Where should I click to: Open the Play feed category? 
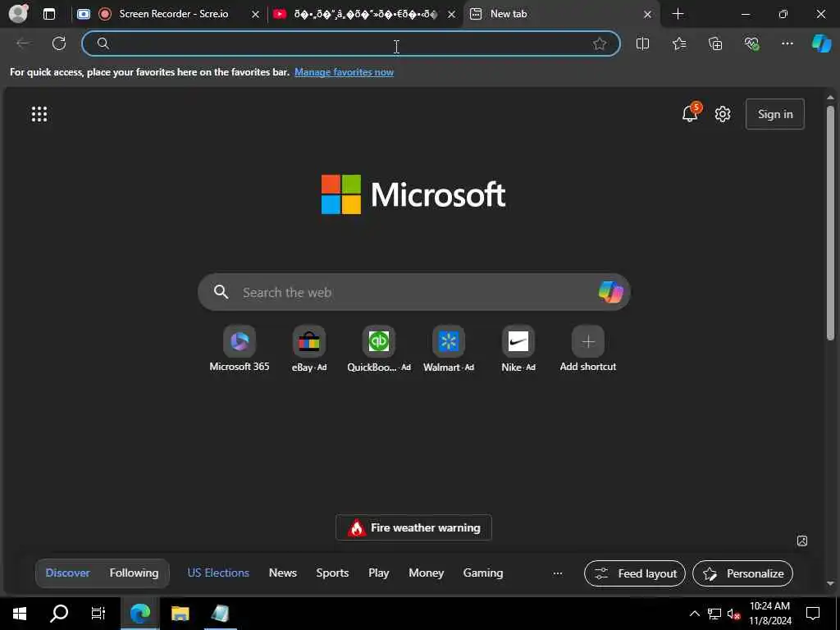(x=379, y=573)
